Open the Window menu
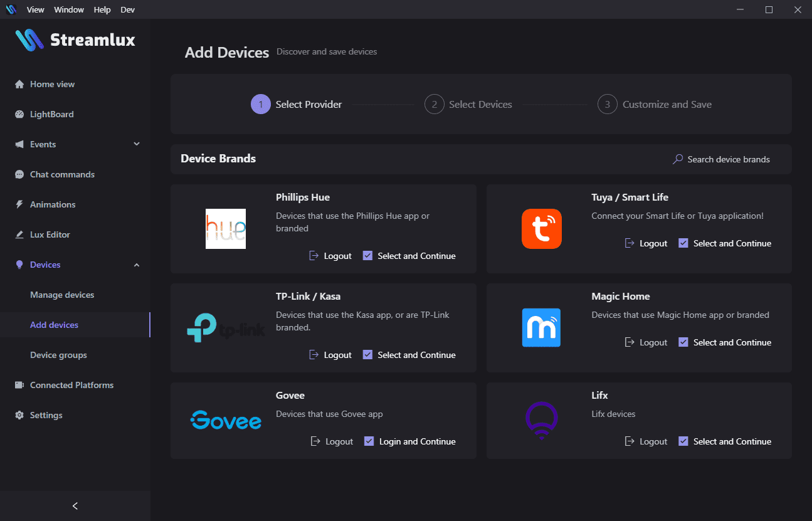 coord(69,9)
